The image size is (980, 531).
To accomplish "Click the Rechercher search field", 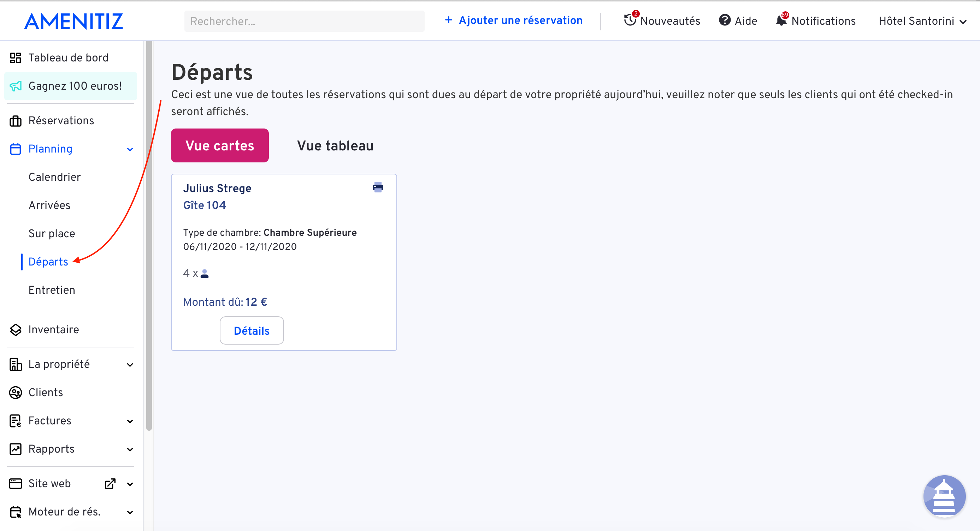I will pos(304,21).
